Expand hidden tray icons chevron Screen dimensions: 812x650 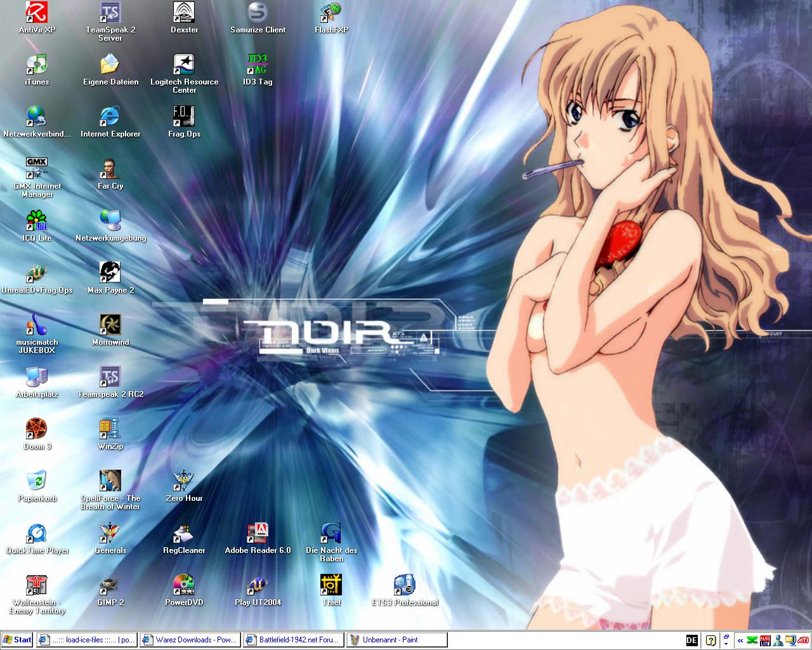point(740,640)
